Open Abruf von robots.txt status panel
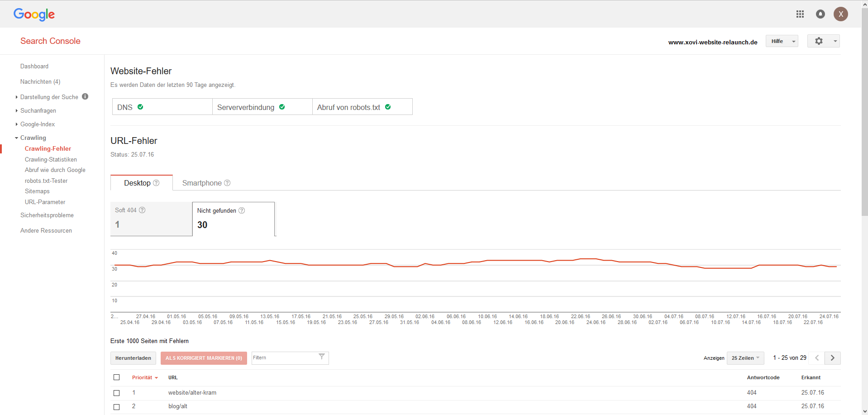 [362, 107]
